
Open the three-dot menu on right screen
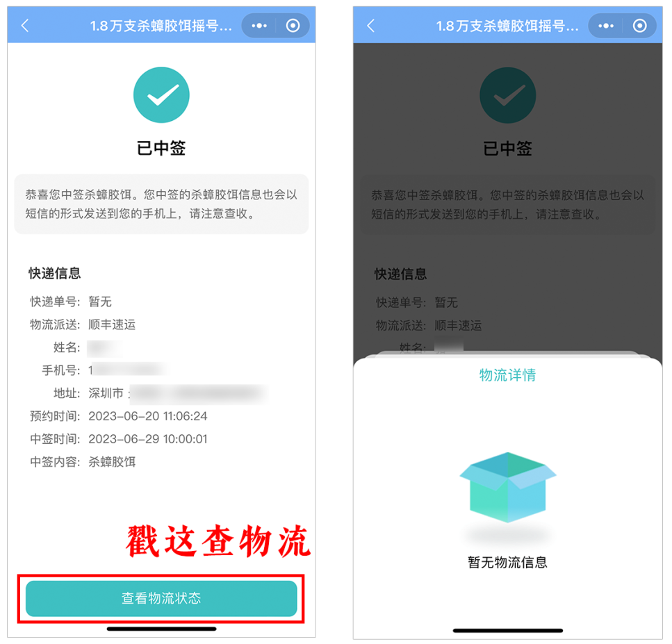(606, 26)
